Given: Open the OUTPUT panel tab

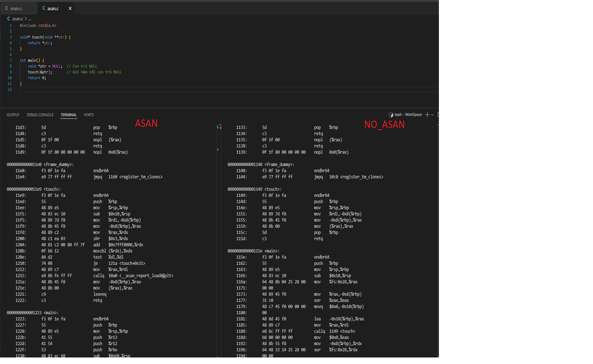Looking at the screenshot, I should click(13, 115).
